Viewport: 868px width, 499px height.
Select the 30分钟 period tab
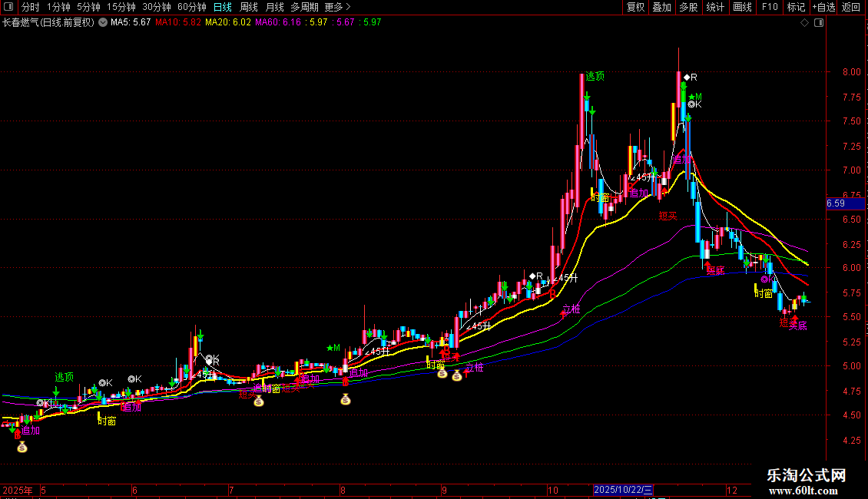point(157,7)
